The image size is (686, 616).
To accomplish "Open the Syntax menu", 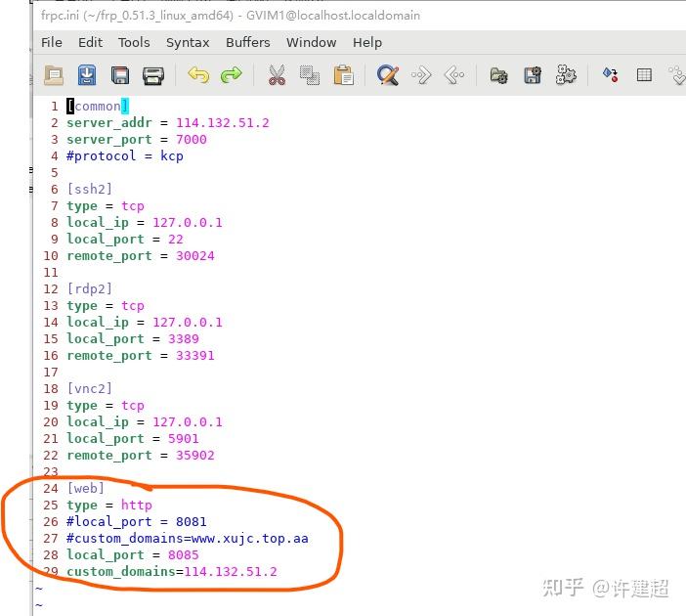I will pyautogui.click(x=188, y=43).
